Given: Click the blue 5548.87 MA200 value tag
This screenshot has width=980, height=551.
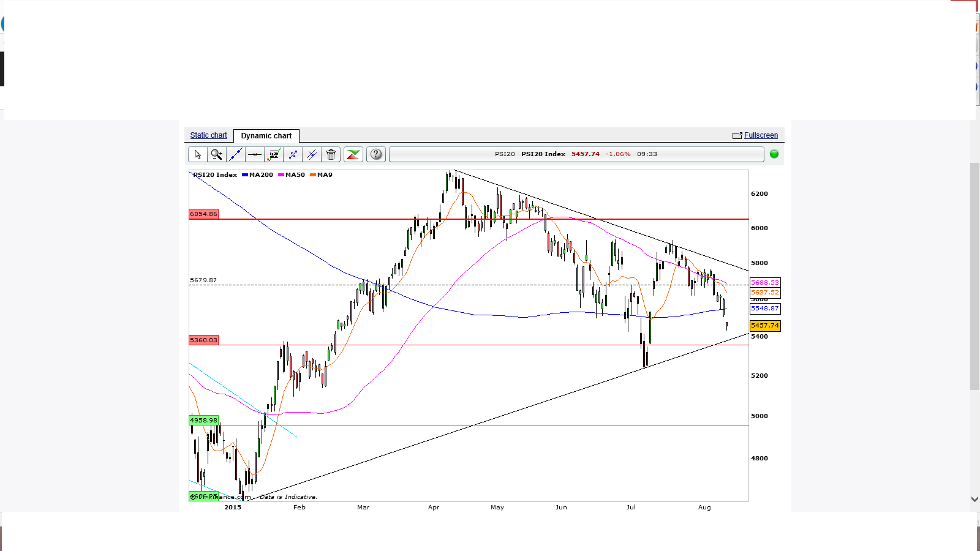Looking at the screenshot, I should point(765,309).
